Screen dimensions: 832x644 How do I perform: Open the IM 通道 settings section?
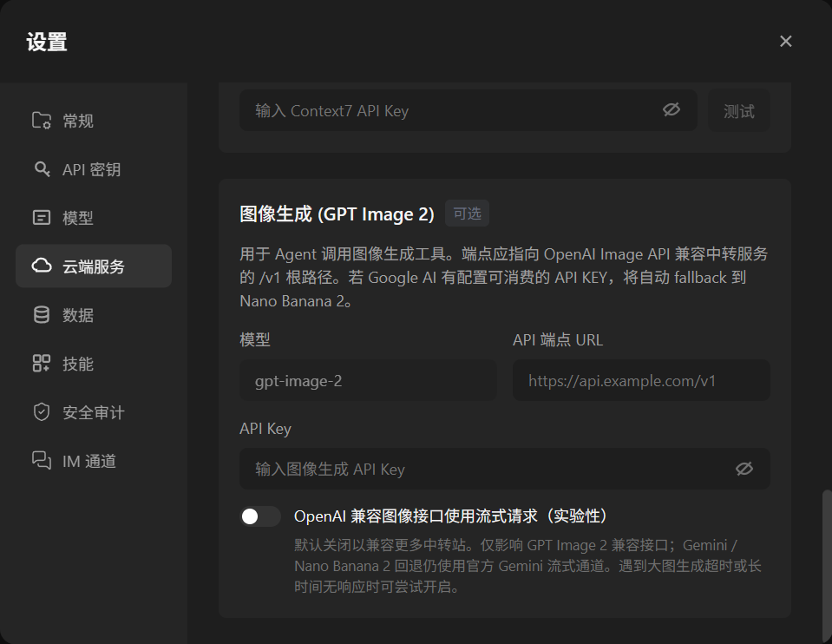coord(94,461)
